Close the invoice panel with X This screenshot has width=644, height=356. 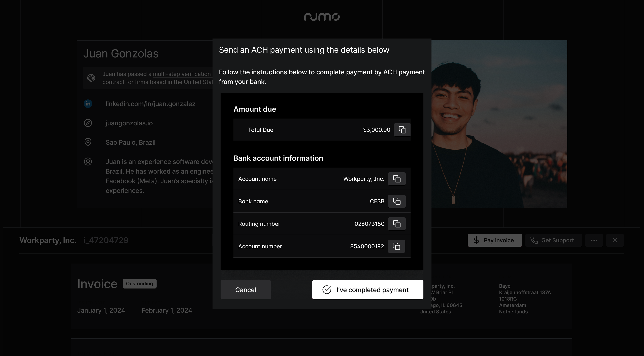tap(615, 240)
